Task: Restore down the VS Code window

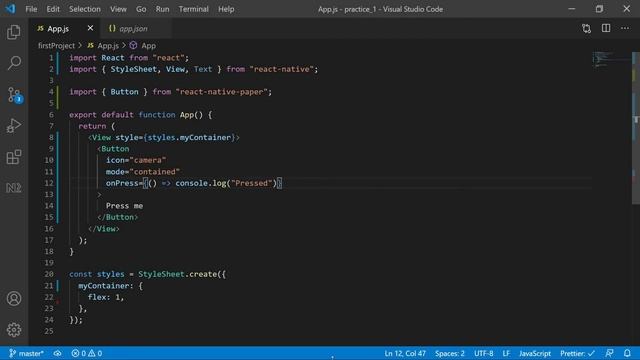Action: coord(599,9)
